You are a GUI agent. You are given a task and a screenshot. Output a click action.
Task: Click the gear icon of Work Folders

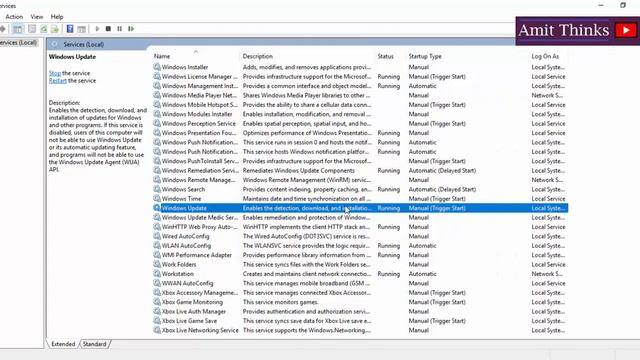(157, 264)
